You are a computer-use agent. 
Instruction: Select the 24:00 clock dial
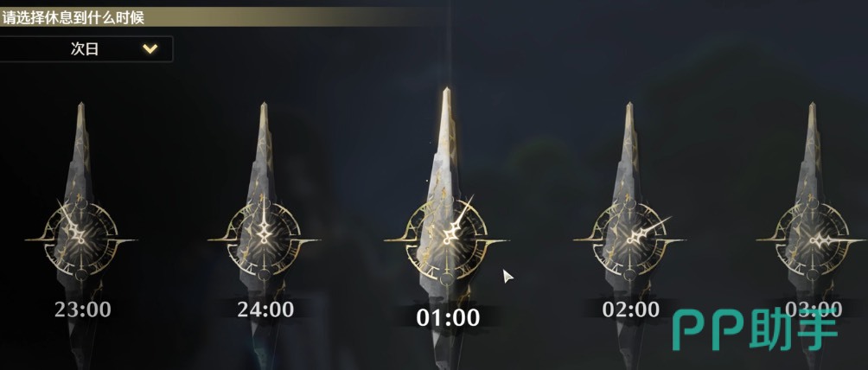264,239
